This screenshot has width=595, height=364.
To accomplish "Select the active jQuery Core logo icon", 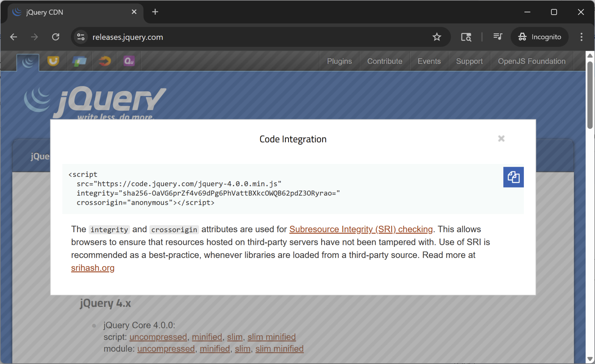I will click(x=28, y=62).
